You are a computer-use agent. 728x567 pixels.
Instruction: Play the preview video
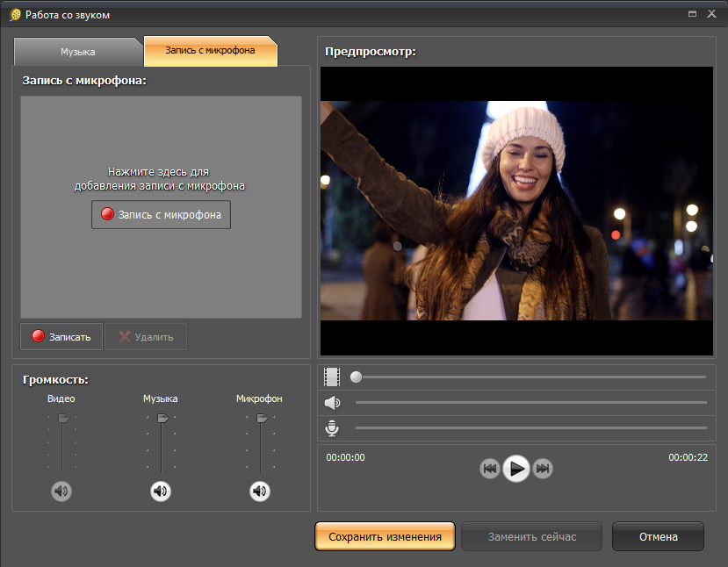(516, 469)
